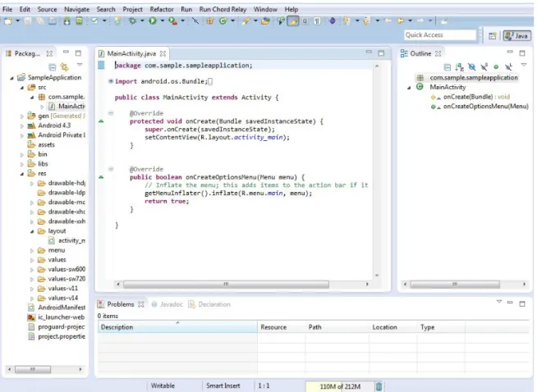This screenshot has width=537, height=392.
Task: Click the Last Edit Location icon
Action: [388, 21]
